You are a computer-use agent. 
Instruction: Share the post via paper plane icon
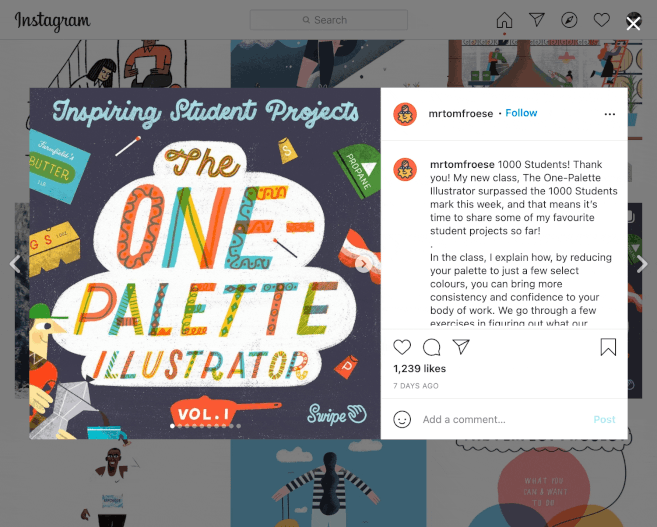point(461,347)
